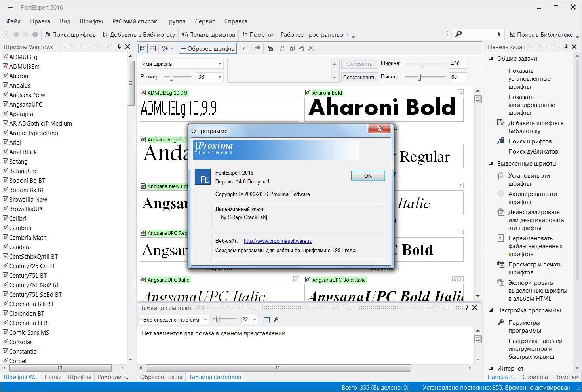This screenshot has width=582, height=392.
Task: Open the font size 36 dropdown
Action: point(220,77)
